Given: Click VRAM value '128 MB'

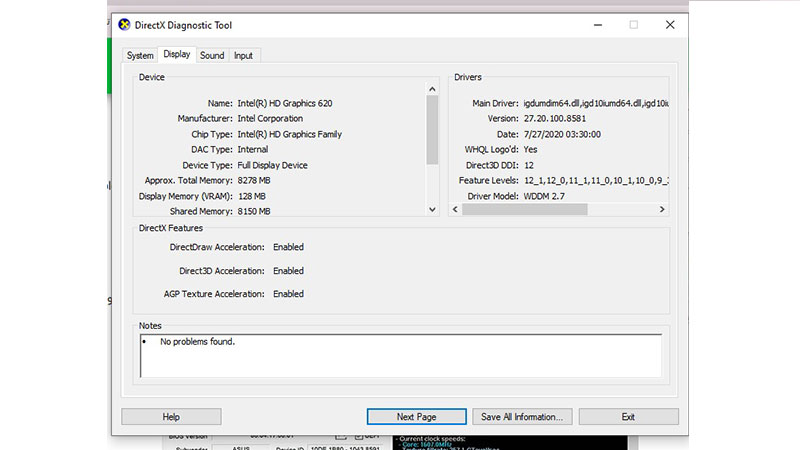Looking at the screenshot, I should [252, 196].
